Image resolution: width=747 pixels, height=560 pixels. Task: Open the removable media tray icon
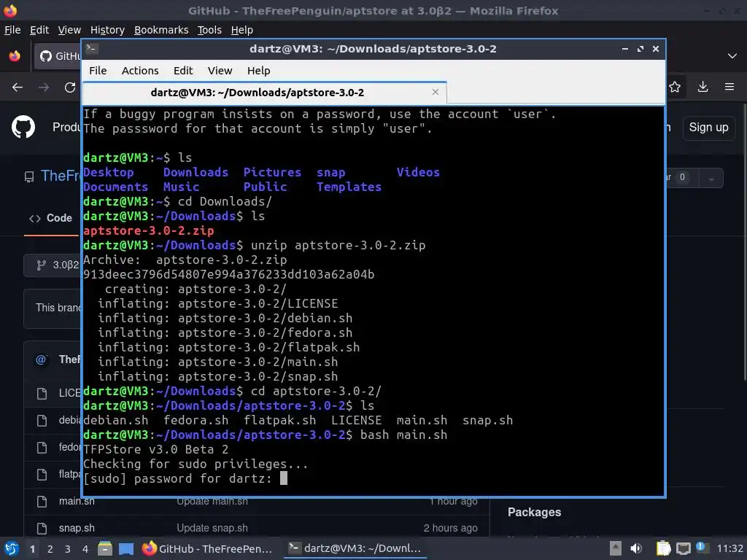[x=616, y=548]
